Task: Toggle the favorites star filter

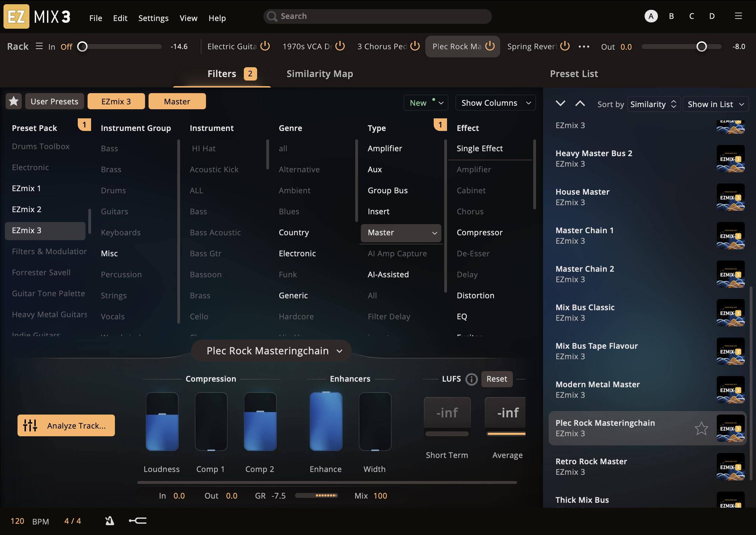Action: pyautogui.click(x=14, y=102)
